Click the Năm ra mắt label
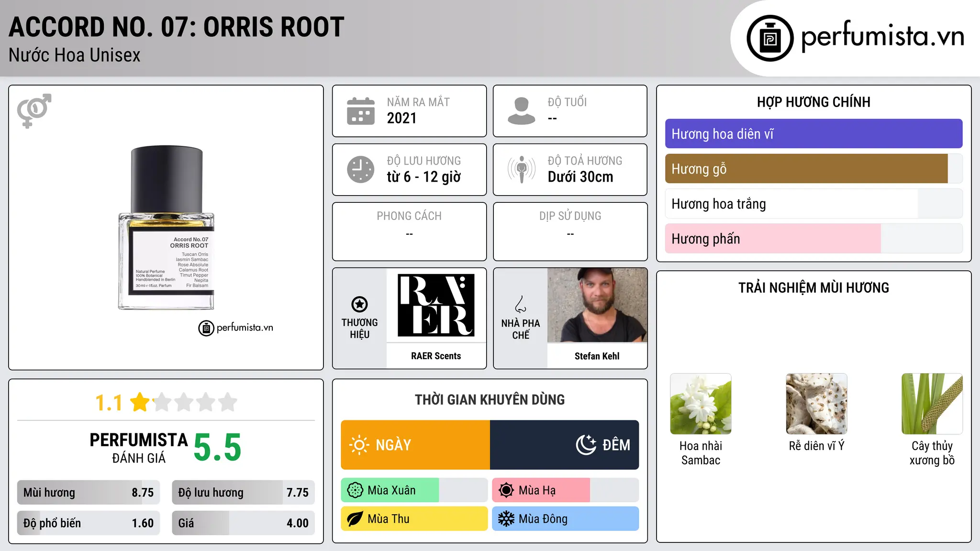The width and height of the screenshot is (980, 551). (418, 102)
